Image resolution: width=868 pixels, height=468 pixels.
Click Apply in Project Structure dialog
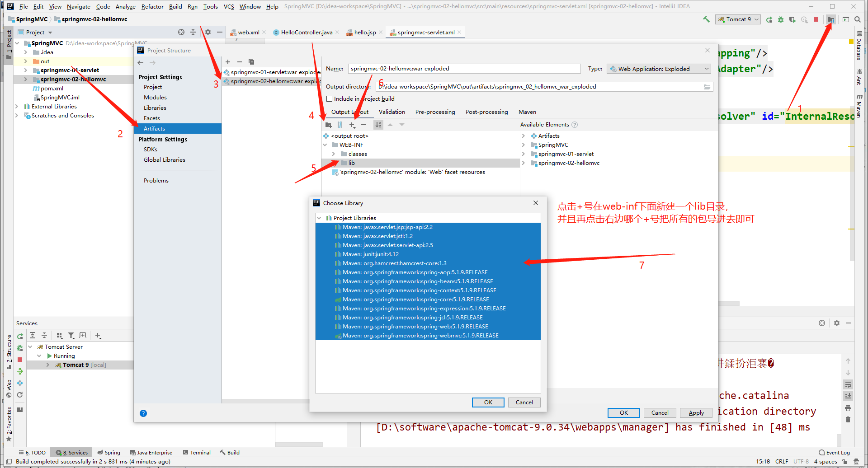[x=696, y=413]
